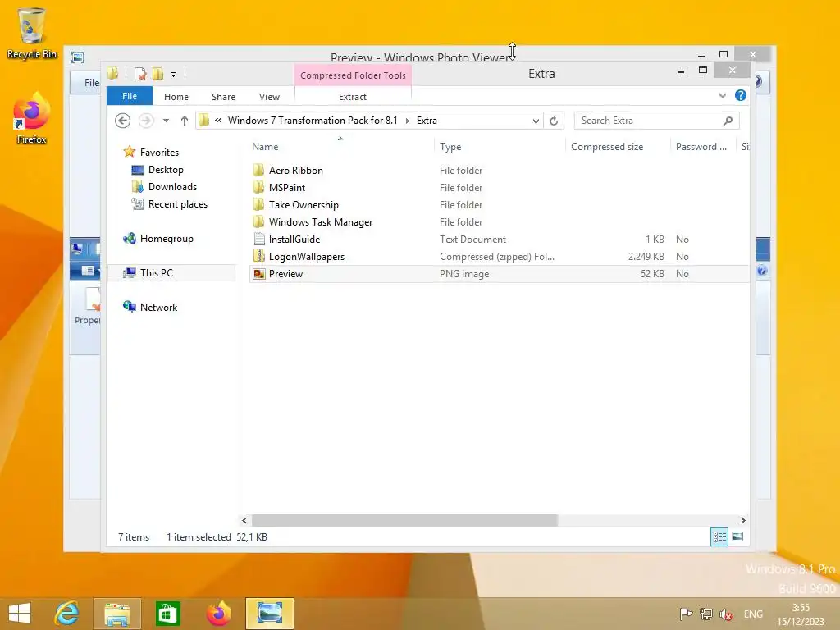Screen dimensions: 840x630
Task: Select the Preview PNG image icon
Action: coord(258,274)
